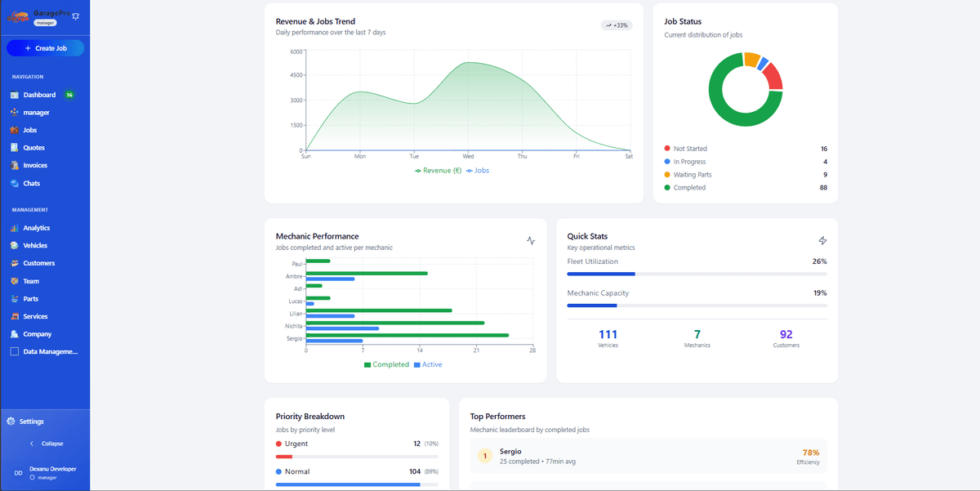
Task: Click the Chats bubble icon in sidebar
Action: click(15, 184)
